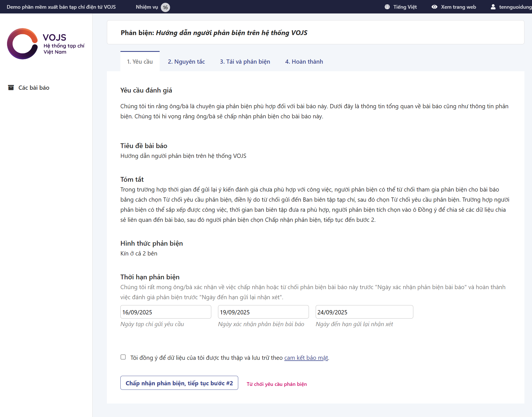The width and height of the screenshot is (532, 417).
Task: Go to the 3. Tải và phản biện tab
Action: coord(245,62)
